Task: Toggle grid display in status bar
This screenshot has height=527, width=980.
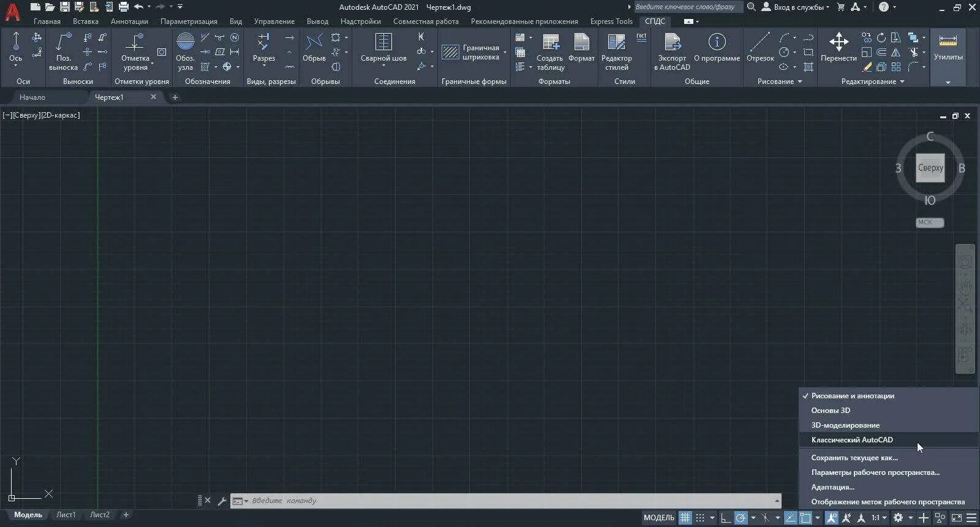Action: tap(685, 518)
